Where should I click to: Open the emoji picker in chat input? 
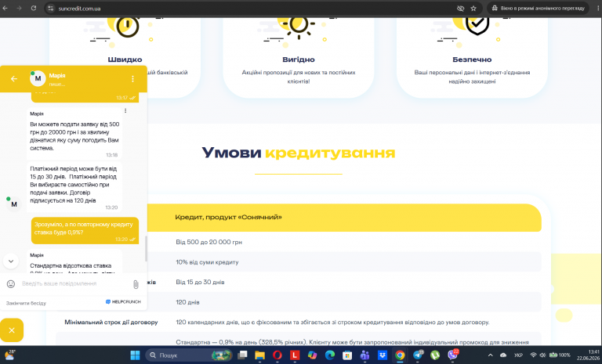pos(11,284)
